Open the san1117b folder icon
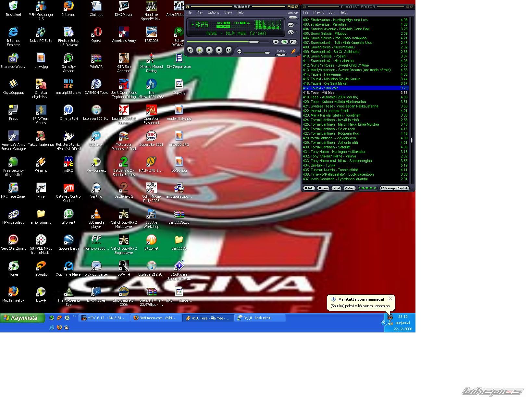Image resolution: width=532 pixels, height=399 pixels. pos(179,242)
